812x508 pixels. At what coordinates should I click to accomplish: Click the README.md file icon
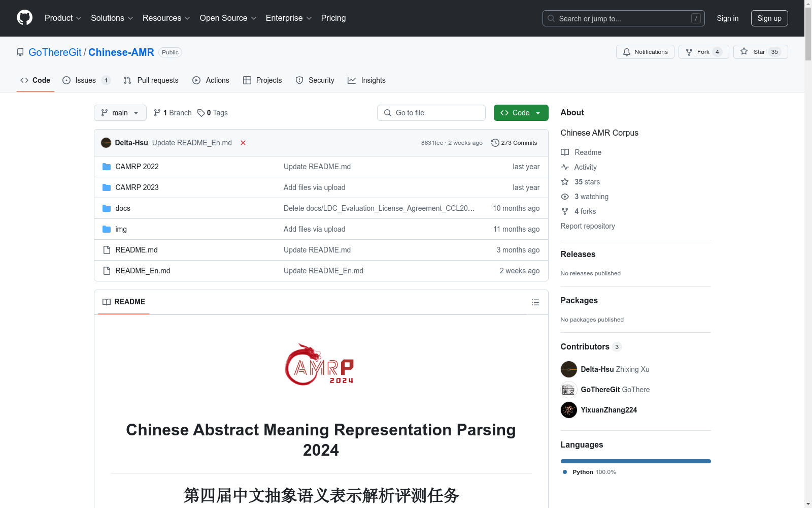point(107,250)
